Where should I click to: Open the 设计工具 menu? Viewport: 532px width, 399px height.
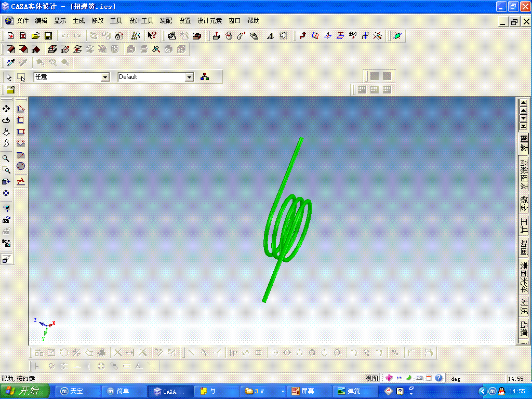[x=141, y=21]
